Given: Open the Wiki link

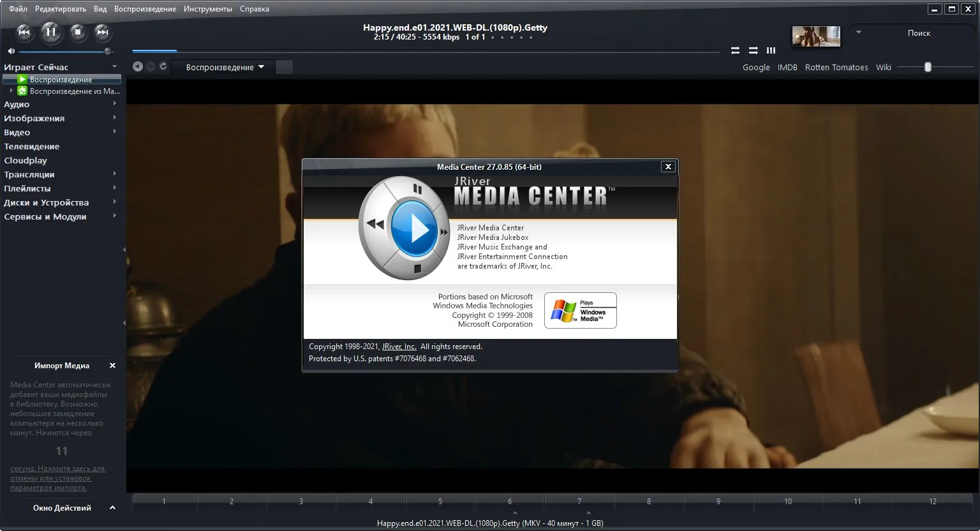Looking at the screenshot, I should pos(884,67).
